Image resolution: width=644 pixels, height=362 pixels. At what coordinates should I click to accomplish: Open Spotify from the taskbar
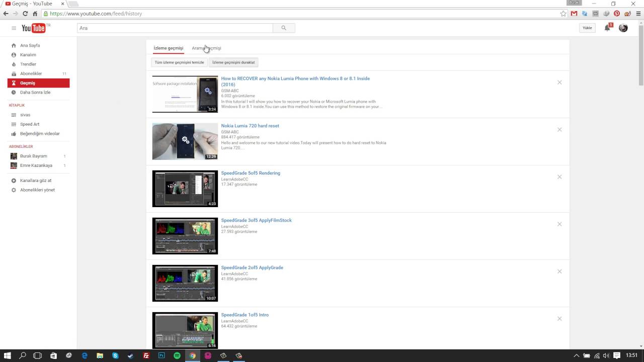pyautogui.click(x=177, y=355)
